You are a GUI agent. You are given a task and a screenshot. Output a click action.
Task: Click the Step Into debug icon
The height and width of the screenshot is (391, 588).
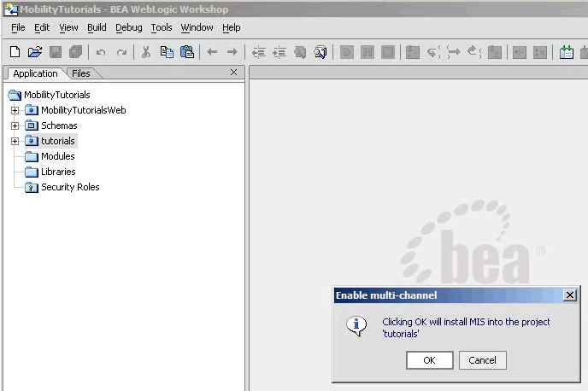433,52
